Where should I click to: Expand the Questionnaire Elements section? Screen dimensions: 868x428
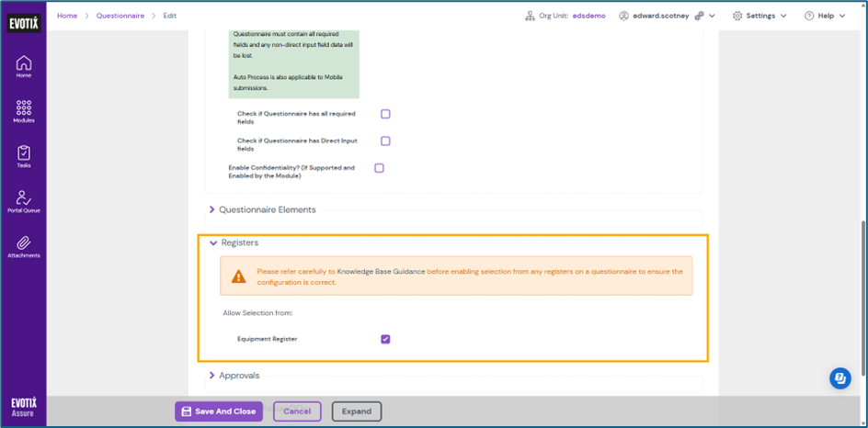click(x=267, y=209)
